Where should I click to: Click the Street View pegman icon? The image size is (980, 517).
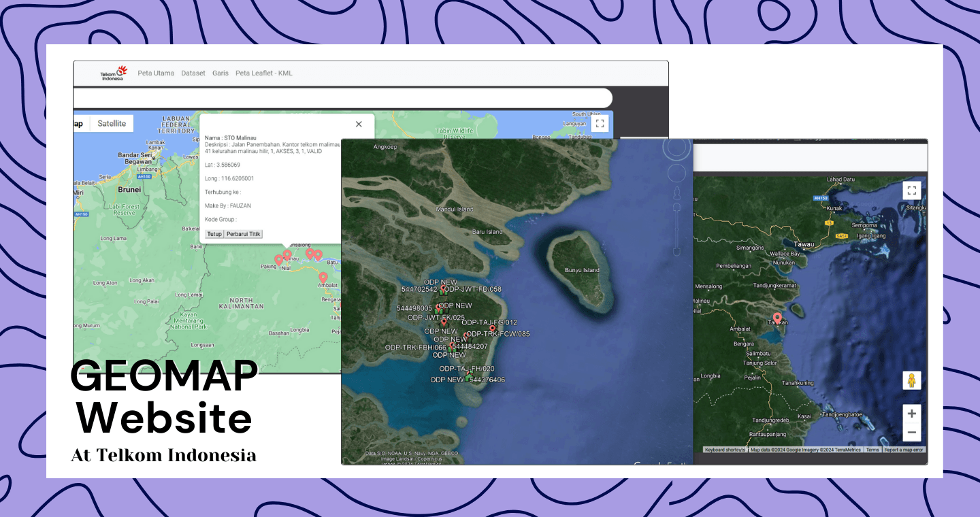tap(912, 380)
